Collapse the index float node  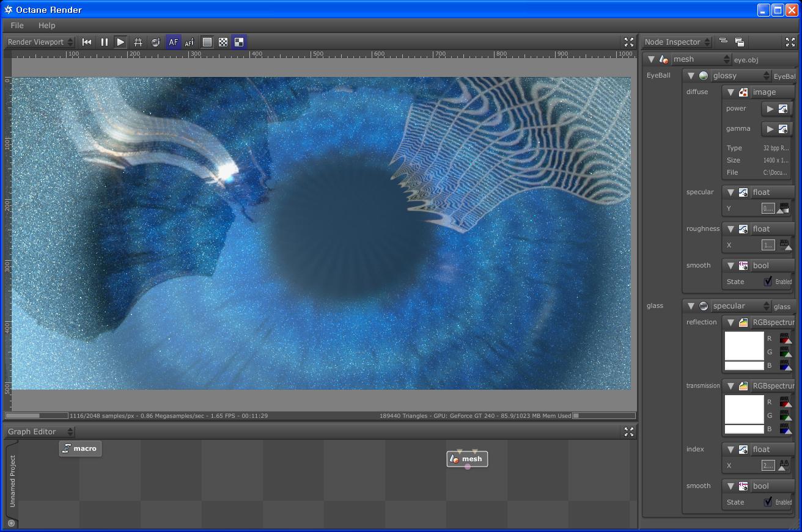coord(730,450)
